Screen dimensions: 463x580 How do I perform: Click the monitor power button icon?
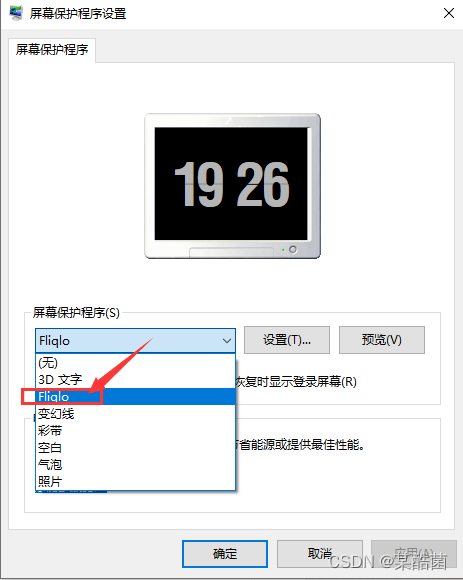click(x=293, y=249)
